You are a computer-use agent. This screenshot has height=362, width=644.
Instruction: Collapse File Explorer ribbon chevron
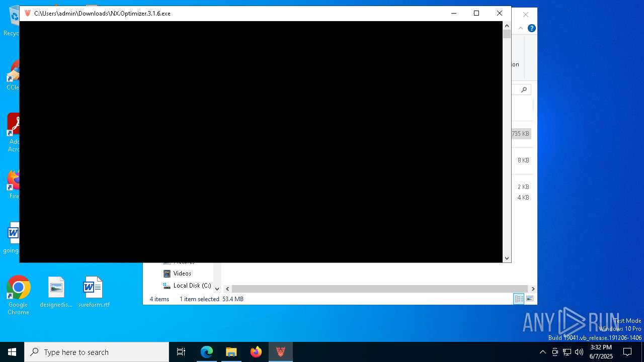coord(521,28)
